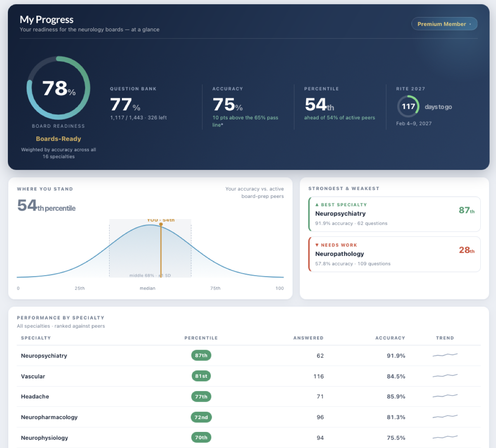Click 'All specialties · ranked against peers' subtitle
This screenshot has height=448, width=496.
pyautogui.click(x=61, y=326)
